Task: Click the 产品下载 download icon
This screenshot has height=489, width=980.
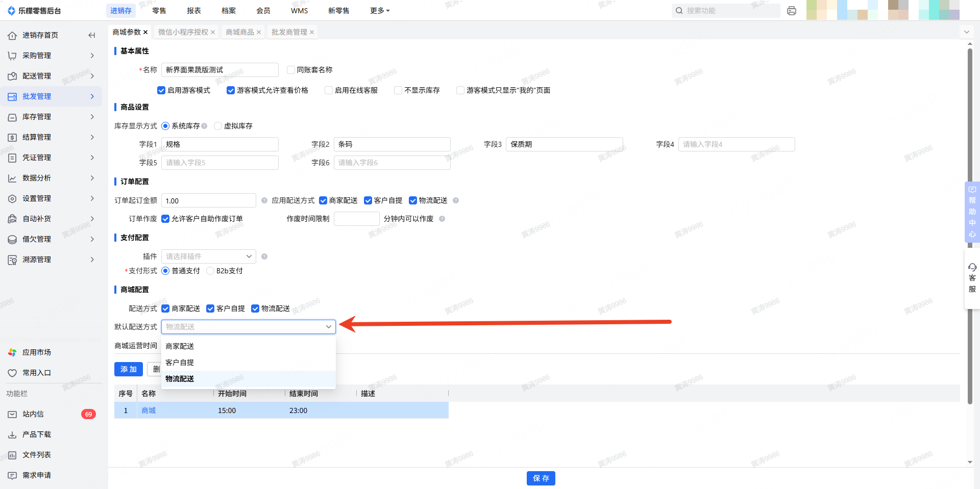Action: click(12, 434)
